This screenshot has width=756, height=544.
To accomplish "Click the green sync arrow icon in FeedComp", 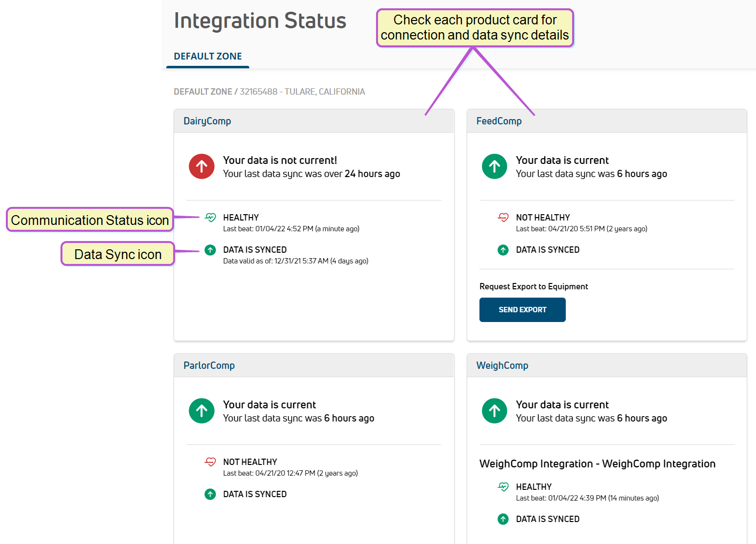I will pos(495,166).
